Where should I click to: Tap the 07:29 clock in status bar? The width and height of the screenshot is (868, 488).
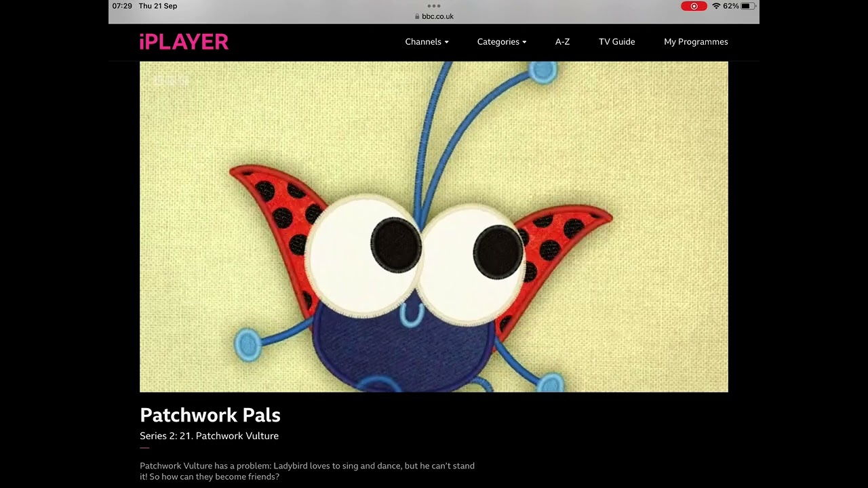coord(122,6)
